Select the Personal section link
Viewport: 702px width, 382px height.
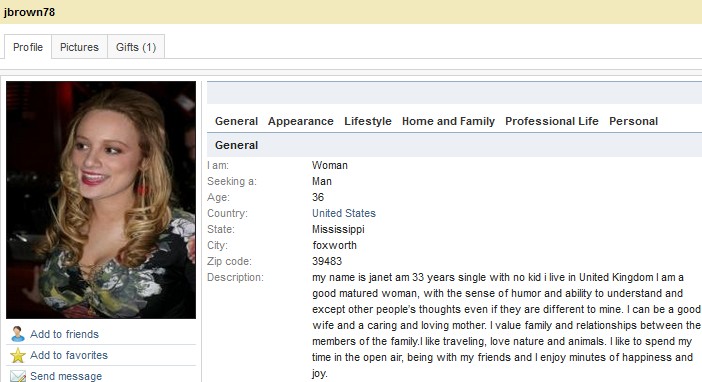(634, 121)
